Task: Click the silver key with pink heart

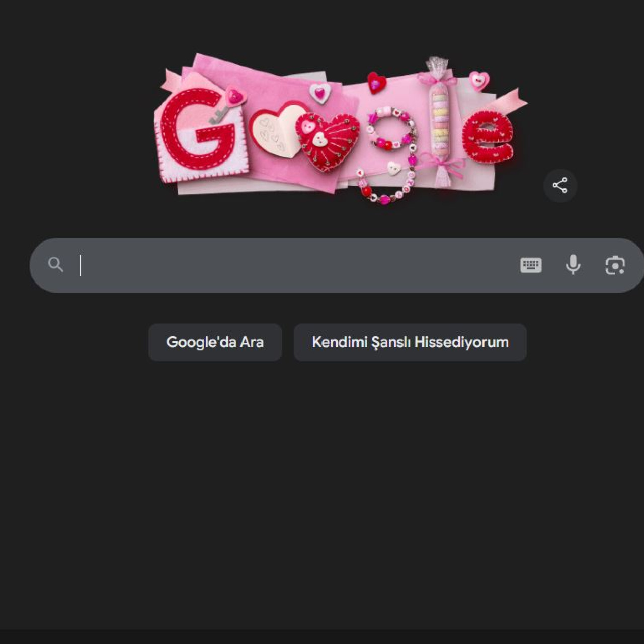Action: tap(227, 105)
